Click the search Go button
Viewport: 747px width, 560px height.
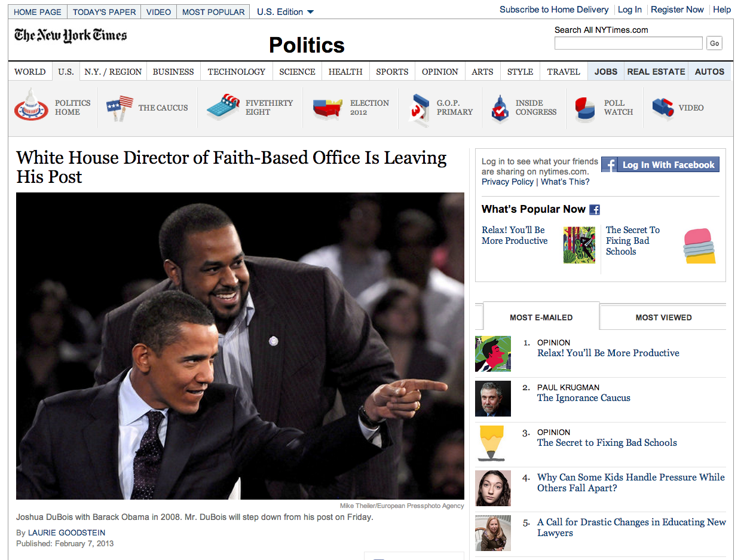pos(714,43)
